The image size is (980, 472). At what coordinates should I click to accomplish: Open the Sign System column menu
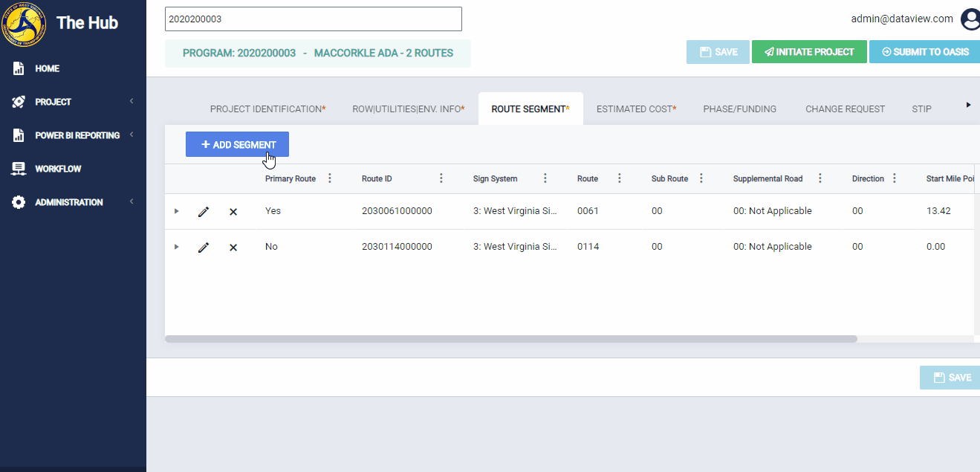pos(545,178)
